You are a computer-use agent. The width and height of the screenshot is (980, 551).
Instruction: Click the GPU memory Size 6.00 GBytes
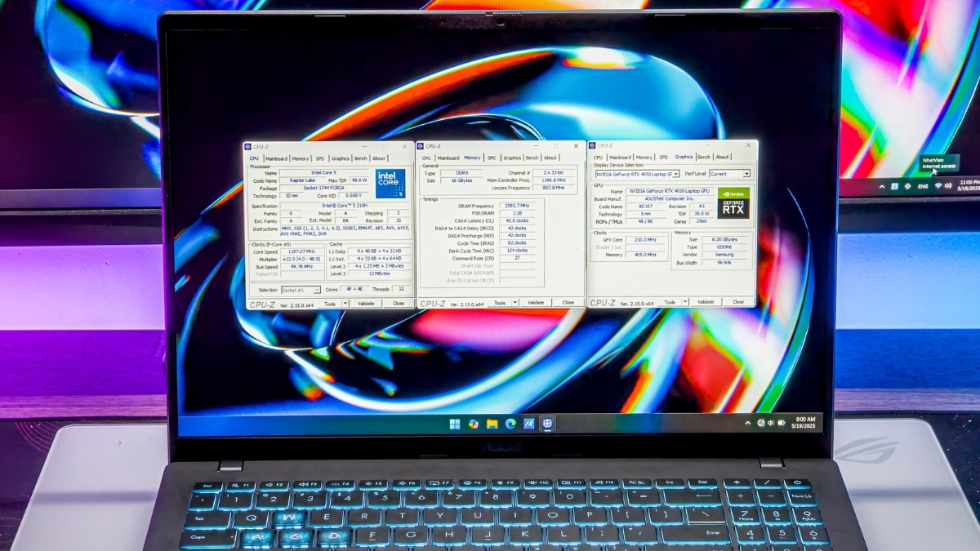[725, 239]
